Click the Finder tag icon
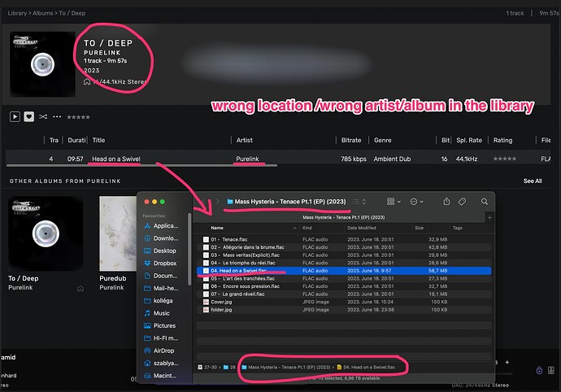This screenshot has height=392, width=561. (463, 202)
